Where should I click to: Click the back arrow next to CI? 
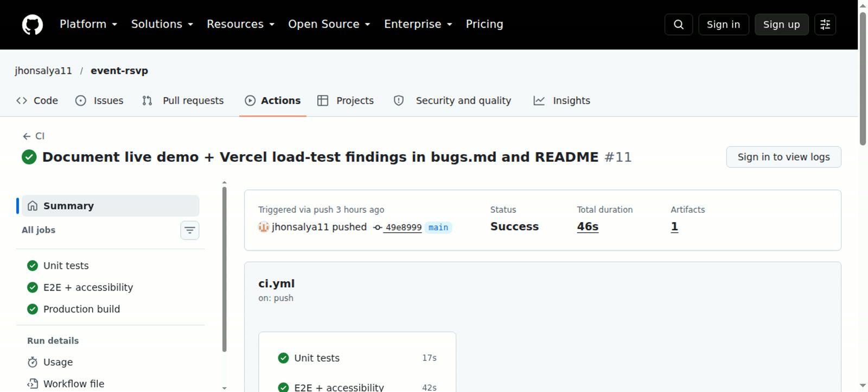coord(27,136)
